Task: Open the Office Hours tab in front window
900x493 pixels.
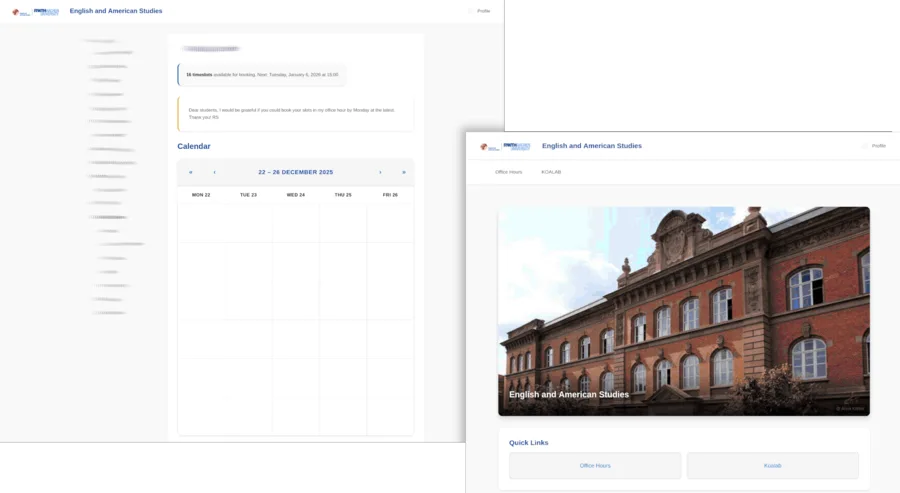Action: click(509, 172)
